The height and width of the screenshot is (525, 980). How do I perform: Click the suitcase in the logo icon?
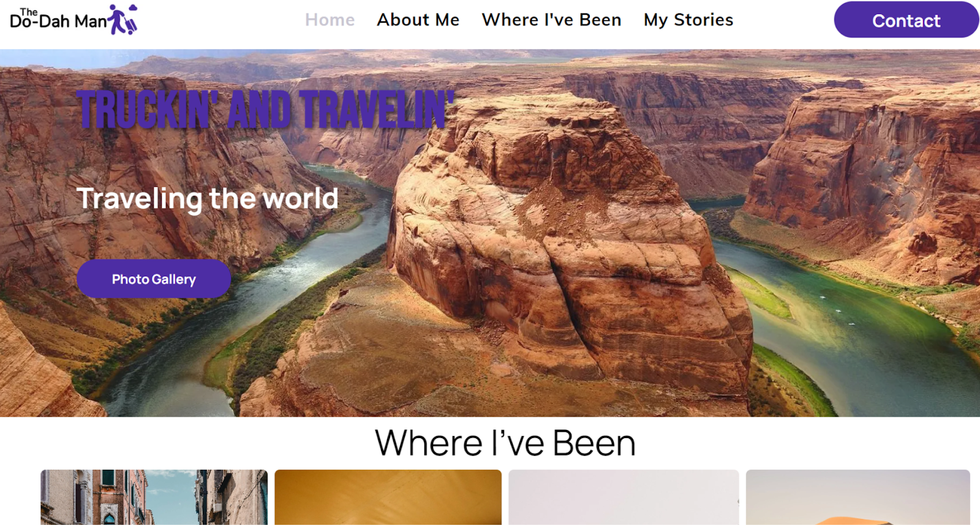tap(131, 26)
